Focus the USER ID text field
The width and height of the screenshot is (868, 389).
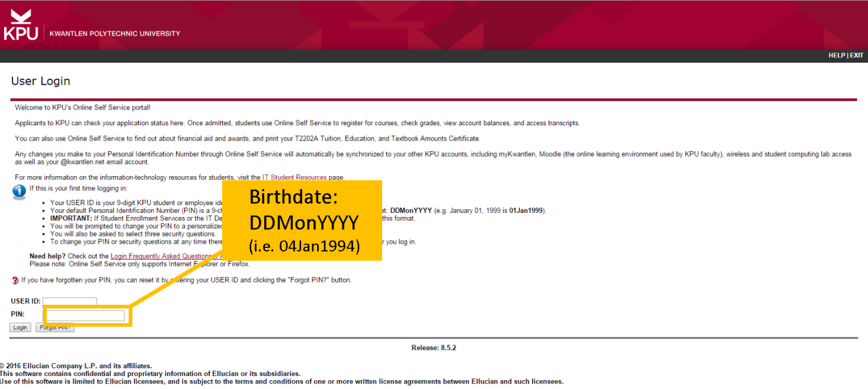(69, 302)
